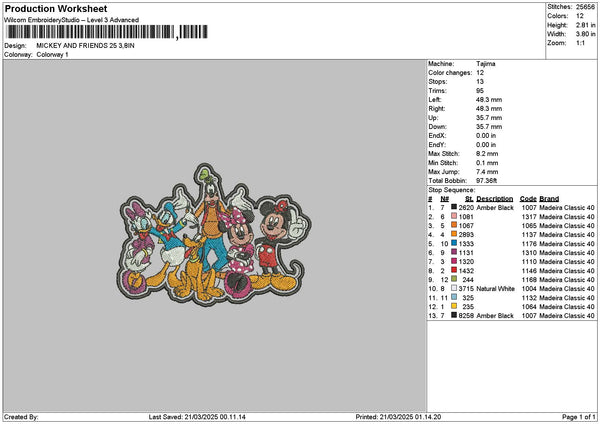Click the 'Printed: 21/03/2025 01.14.20' footer
600x424 pixels.
pyautogui.click(x=398, y=417)
